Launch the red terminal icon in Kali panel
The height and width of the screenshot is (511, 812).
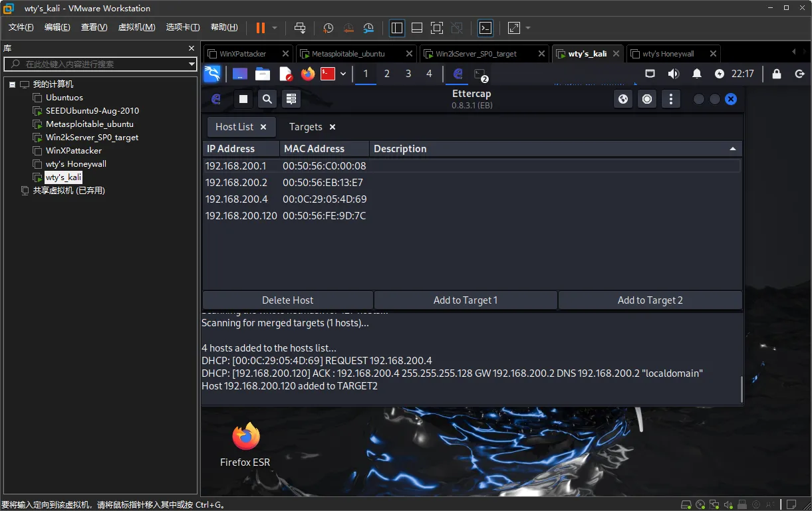[328, 74]
